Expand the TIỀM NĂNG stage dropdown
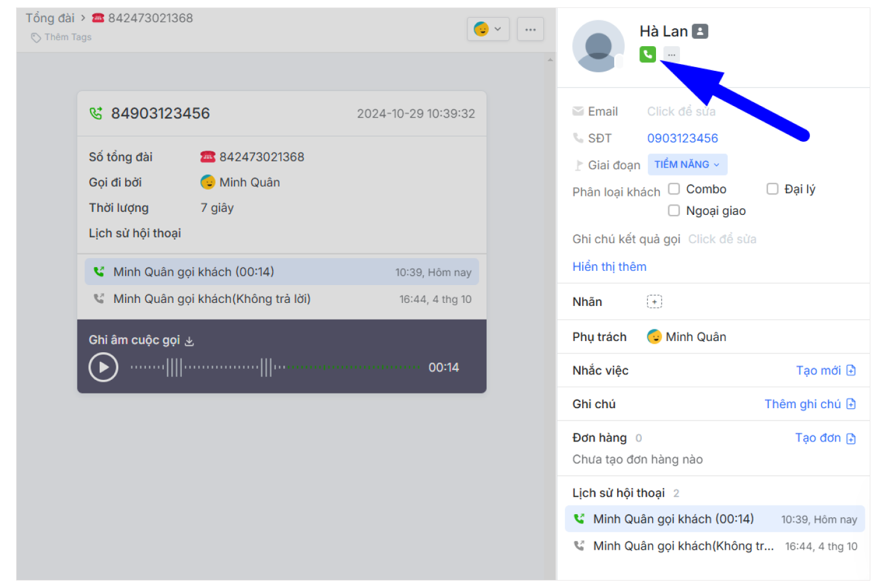Viewport: 887px width, 588px height. 687,164
